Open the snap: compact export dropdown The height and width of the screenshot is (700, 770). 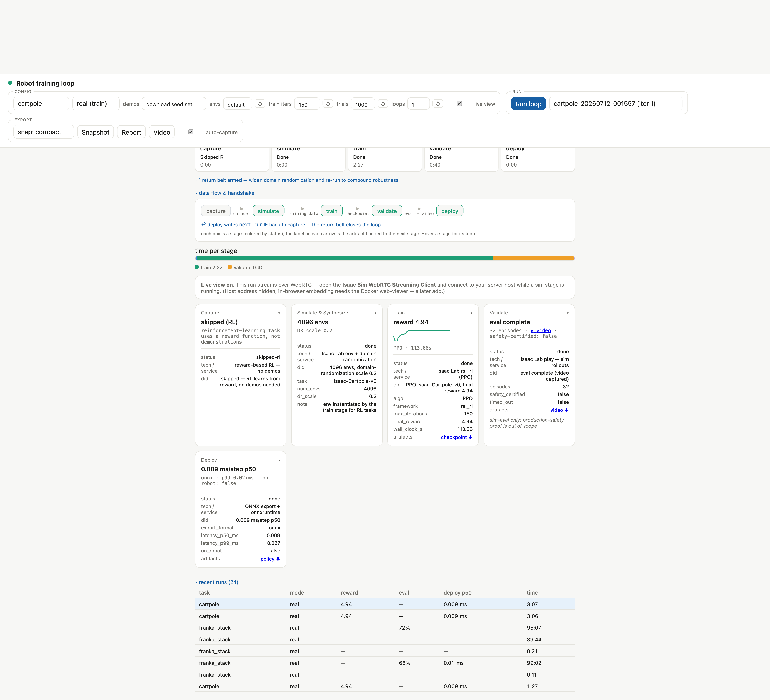tap(43, 132)
